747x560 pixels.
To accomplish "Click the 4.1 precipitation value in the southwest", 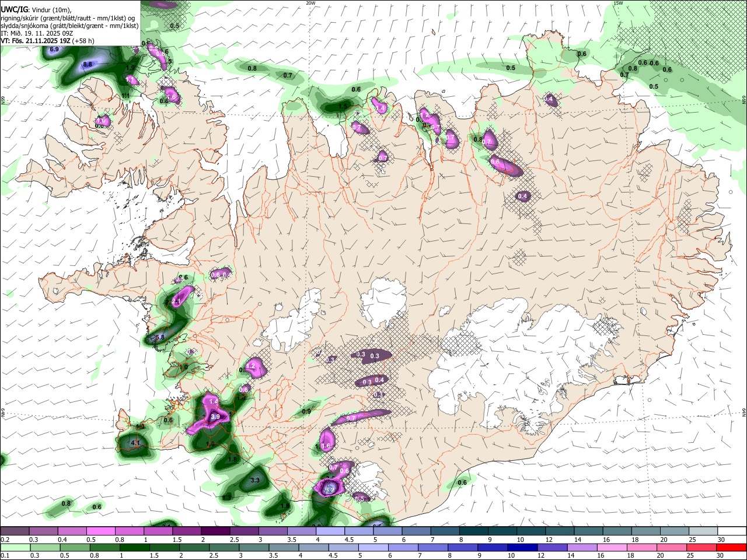I will (x=135, y=443).
